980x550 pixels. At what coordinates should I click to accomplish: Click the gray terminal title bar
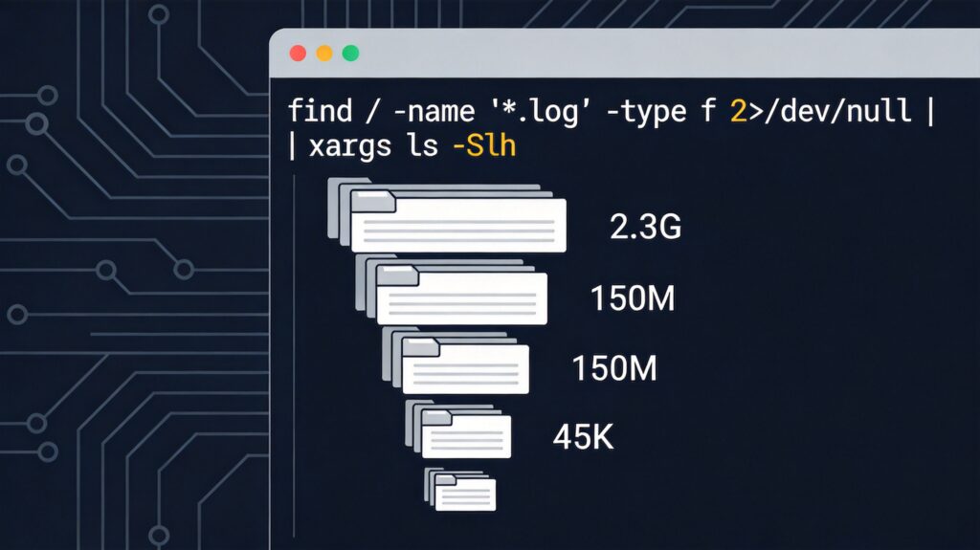point(622,54)
